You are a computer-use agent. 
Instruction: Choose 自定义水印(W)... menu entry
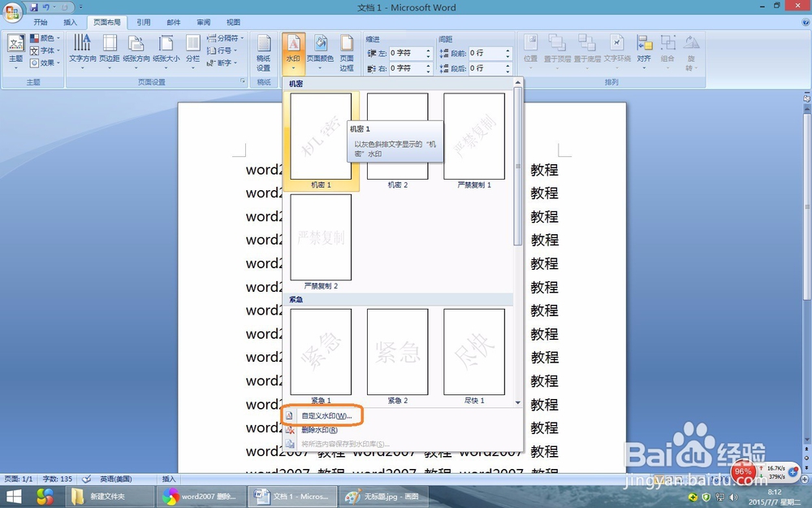326,415
